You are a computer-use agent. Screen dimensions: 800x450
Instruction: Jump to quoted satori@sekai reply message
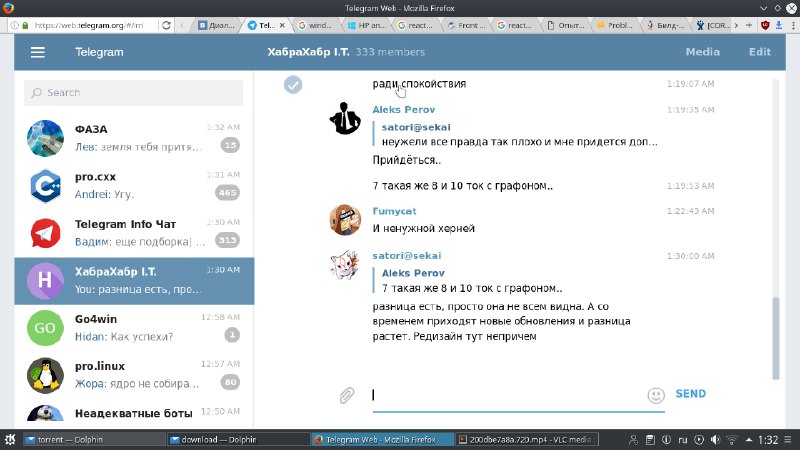(515, 134)
